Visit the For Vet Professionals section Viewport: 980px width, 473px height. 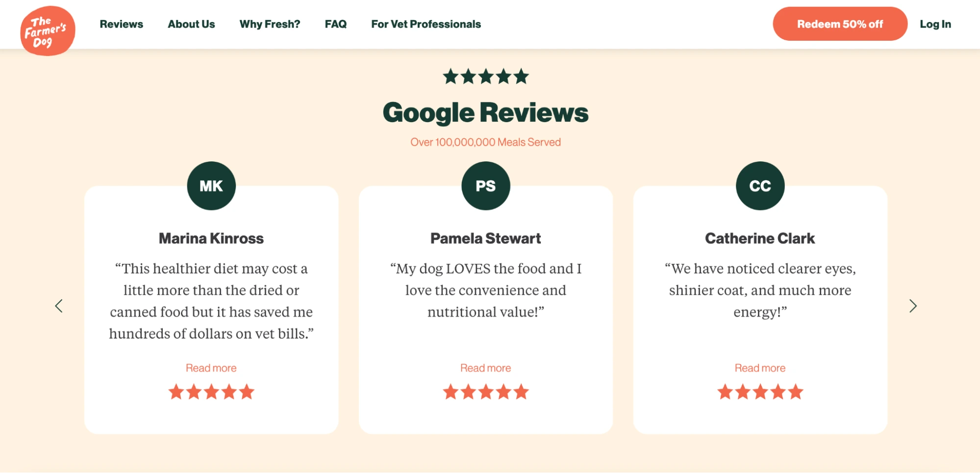click(x=426, y=24)
